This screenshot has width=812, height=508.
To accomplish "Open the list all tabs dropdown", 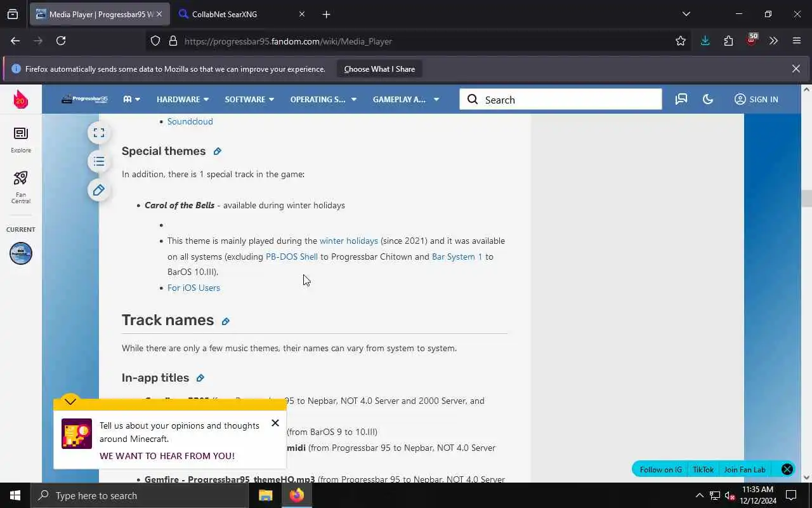I will [x=686, y=14].
